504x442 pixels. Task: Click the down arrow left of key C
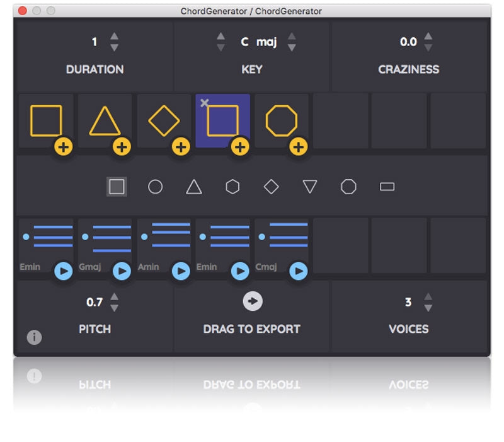tap(220, 48)
